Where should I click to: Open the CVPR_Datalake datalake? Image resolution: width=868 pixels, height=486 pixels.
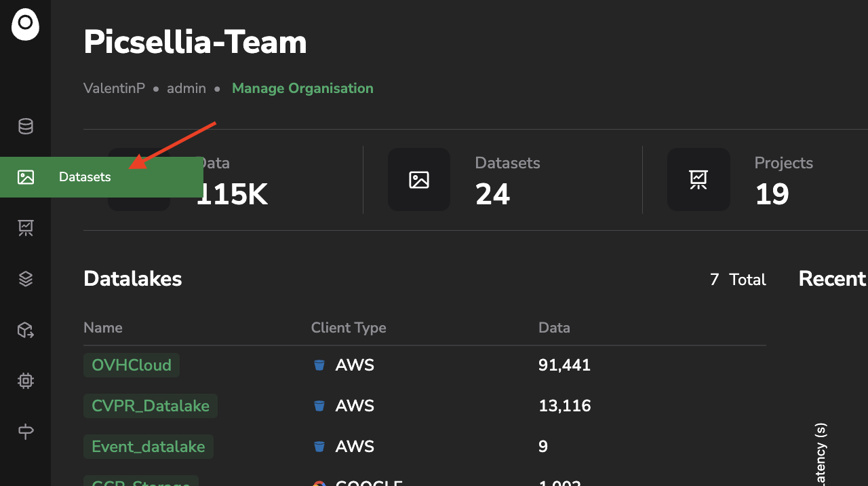click(x=151, y=406)
